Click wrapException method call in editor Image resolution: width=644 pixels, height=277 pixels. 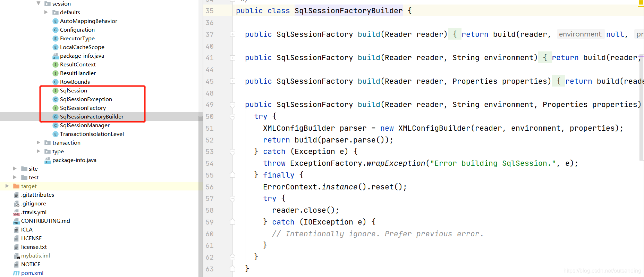pos(396,163)
